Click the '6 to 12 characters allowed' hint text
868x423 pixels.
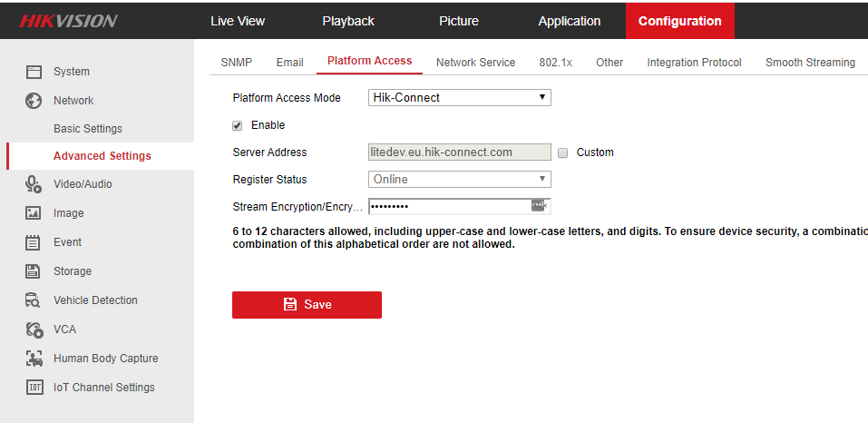(x=551, y=238)
